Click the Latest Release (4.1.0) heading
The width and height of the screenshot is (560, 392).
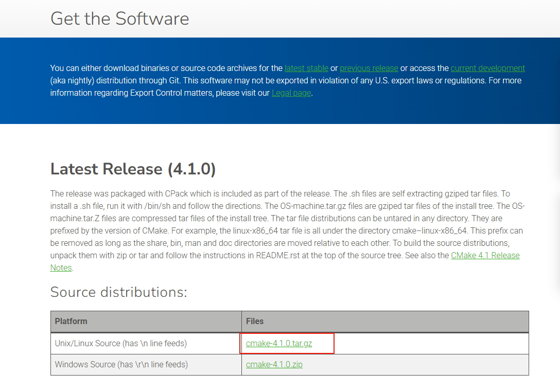133,169
